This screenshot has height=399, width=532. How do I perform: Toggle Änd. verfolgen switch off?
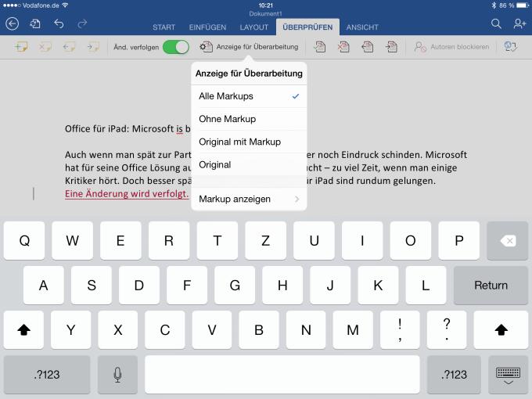[176, 47]
